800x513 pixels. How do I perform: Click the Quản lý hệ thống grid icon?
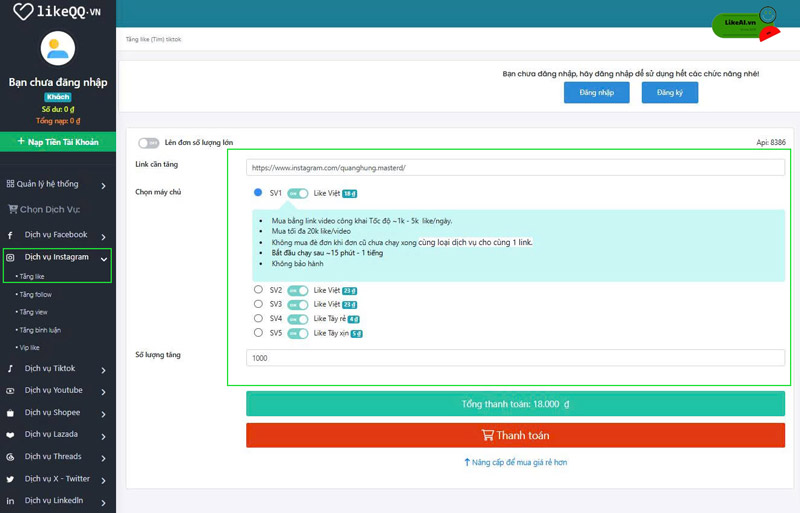10,184
